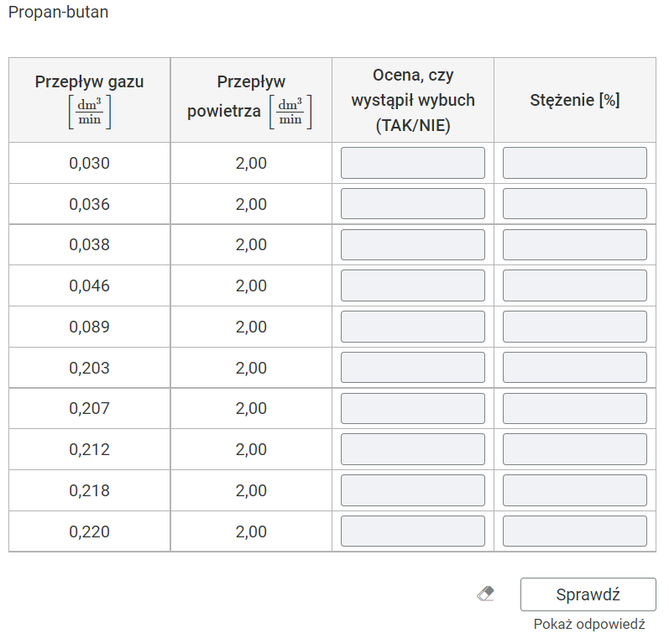This screenshot has height=644, width=669.
Task: Focus TAK/NIE input in the 0,212 row
Action: 412,449
